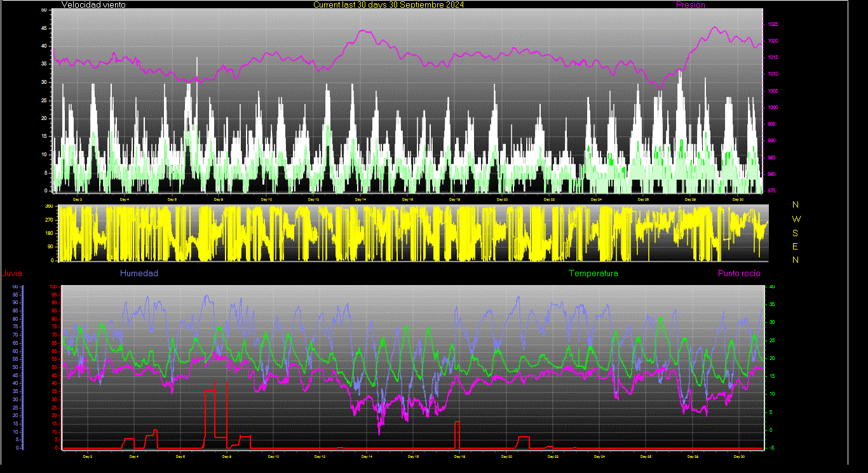
Task: Click the 'Day 12' label under humidity chart
Action: (320, 456)
